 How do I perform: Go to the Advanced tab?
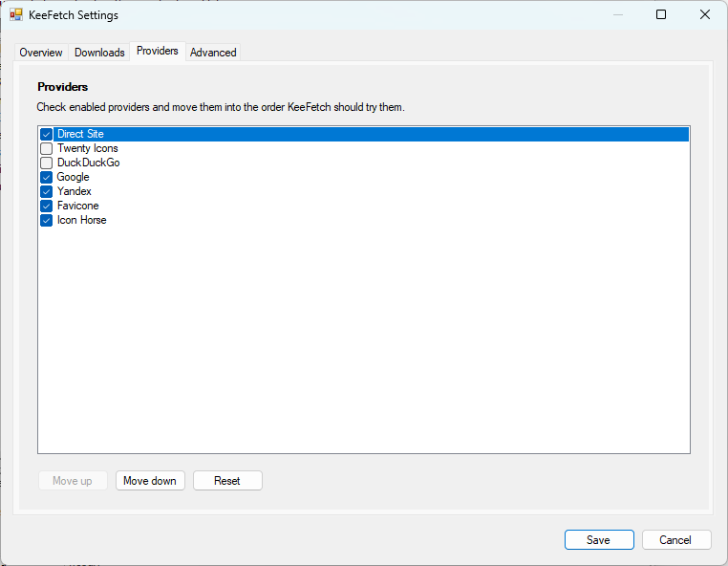pyautogui.click(x=213, y=53)
